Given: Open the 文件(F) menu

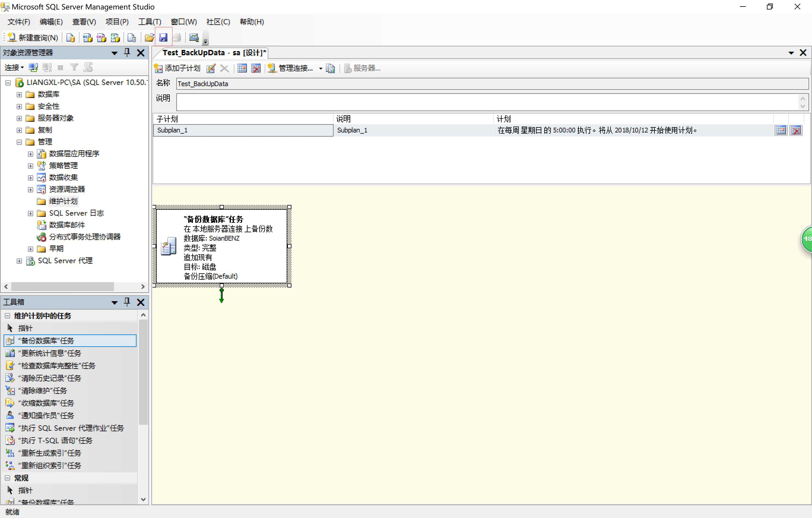Looking at the screenshot, I should [x=19, y=22].
